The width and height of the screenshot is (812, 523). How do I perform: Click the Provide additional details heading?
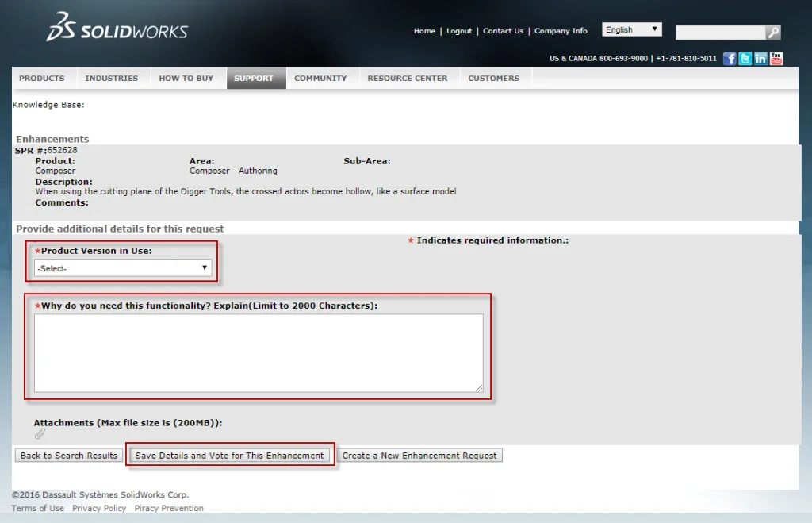click(120, 229)
